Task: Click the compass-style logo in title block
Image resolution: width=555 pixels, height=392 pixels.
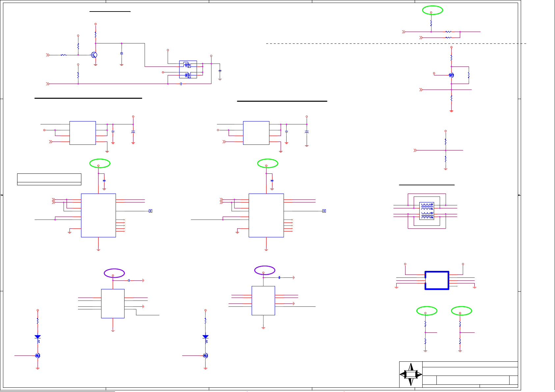Action: coord(411,375)
